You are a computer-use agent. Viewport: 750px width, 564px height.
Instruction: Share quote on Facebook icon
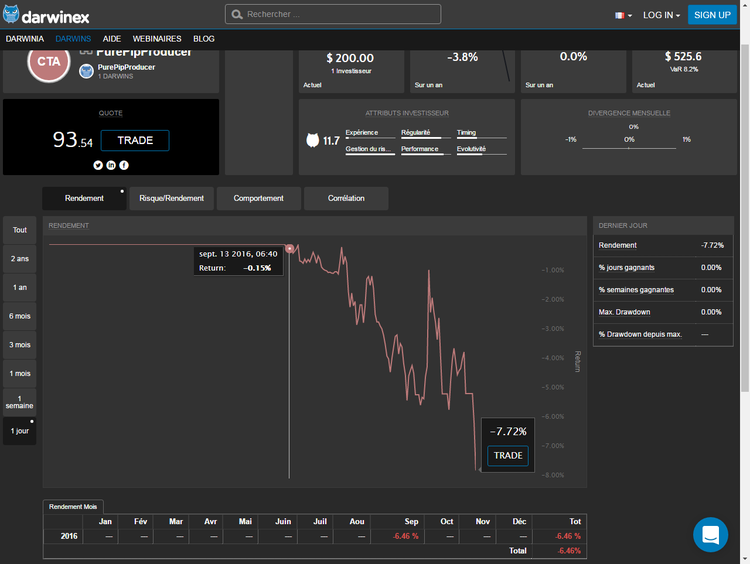tap(124, 165)
